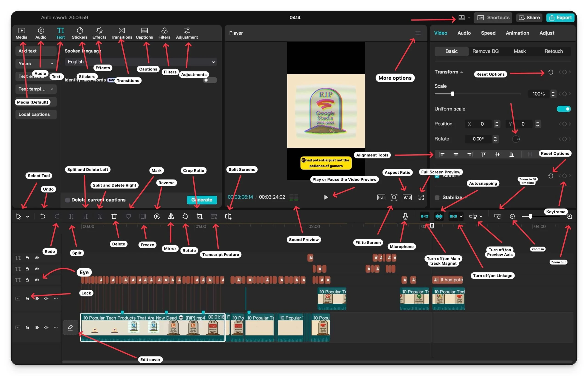Open the Linkage dropdown arrow
588x376 pixels.
(461, 216)
